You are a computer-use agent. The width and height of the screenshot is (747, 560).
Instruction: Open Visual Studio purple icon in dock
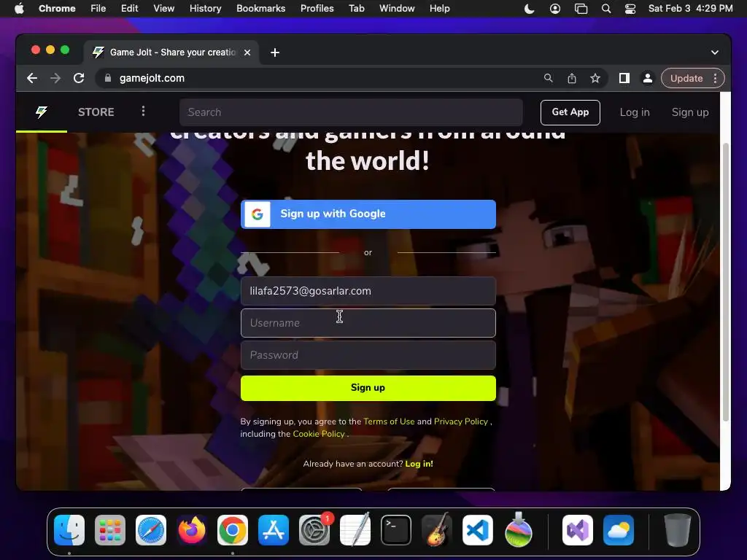(x=578, y=530)
